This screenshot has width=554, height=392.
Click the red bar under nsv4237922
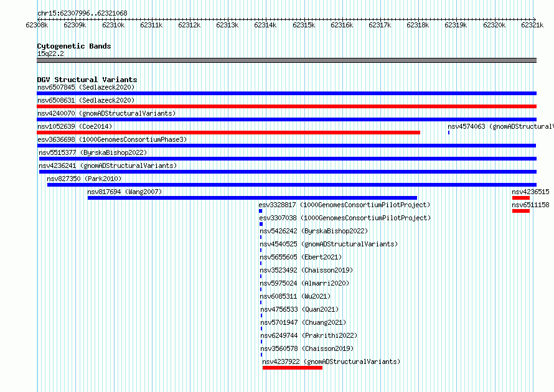pyautogui.click(x=293, y=368)
